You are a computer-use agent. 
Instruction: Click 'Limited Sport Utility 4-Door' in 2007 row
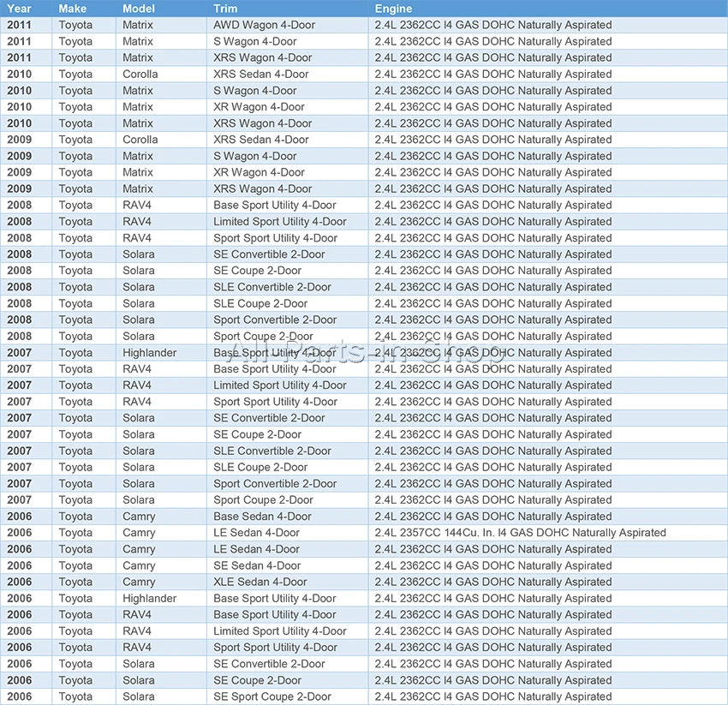point(280,385)
